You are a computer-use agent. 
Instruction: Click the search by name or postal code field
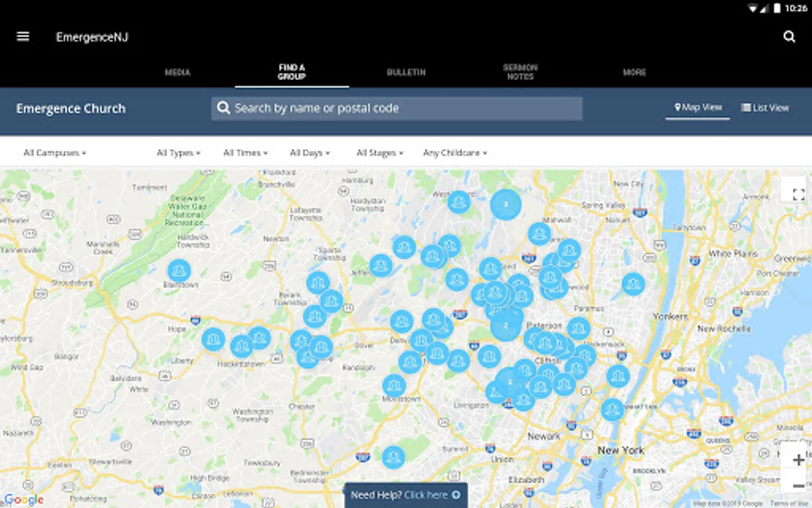[x=397, y=108]
